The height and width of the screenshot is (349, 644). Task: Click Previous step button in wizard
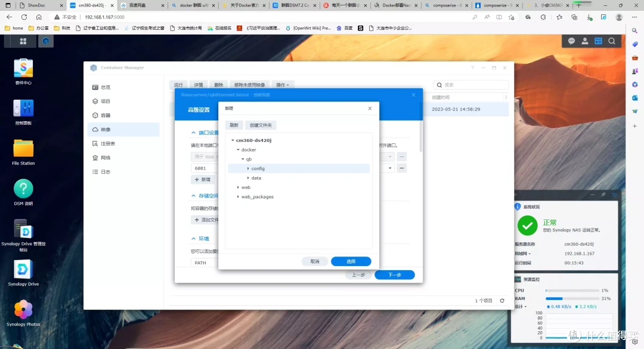click(358, 274)
